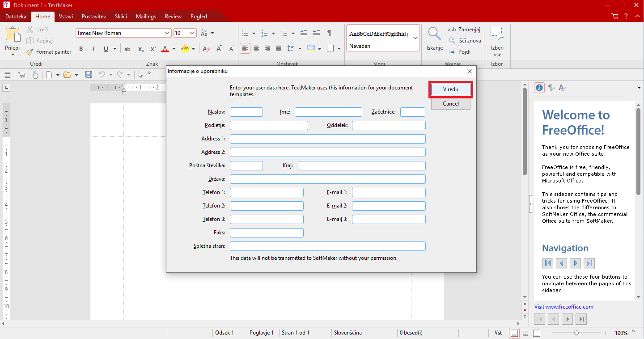Apply Subscript formatting
644x339 pixels.
pos(140,49)
